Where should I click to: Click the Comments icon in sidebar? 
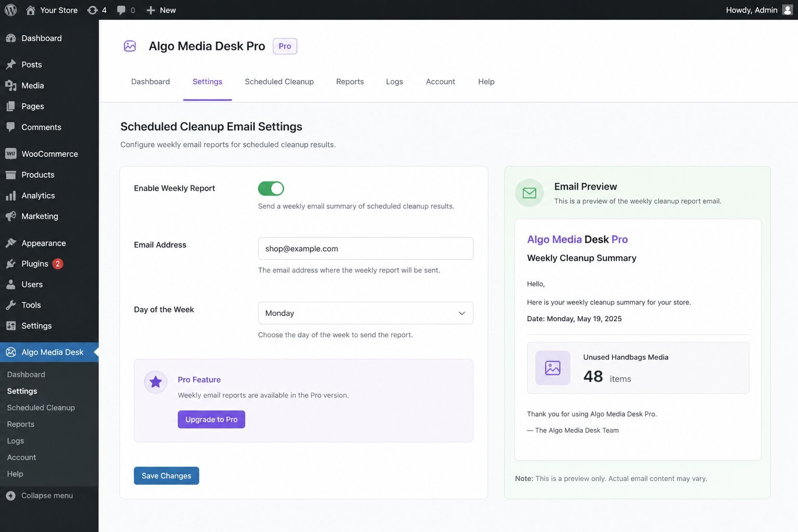pyautogui.click(x=11, y=127)
